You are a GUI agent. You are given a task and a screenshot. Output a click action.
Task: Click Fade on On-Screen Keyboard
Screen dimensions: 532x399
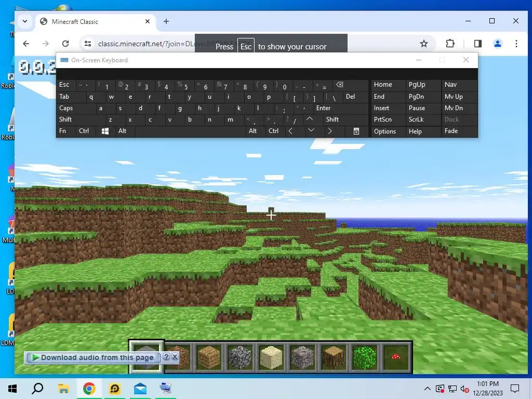[x=459, y=131]
